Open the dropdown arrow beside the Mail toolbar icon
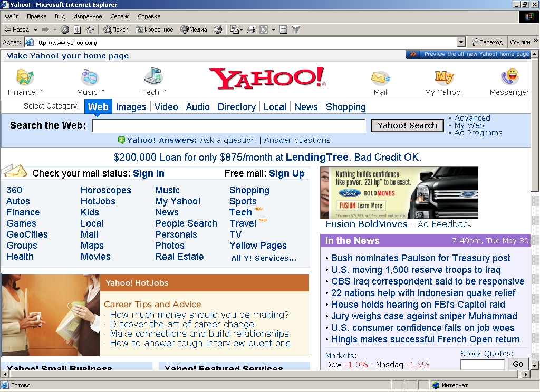This screenshot has width=540, height=392. (x=240, y=30)
